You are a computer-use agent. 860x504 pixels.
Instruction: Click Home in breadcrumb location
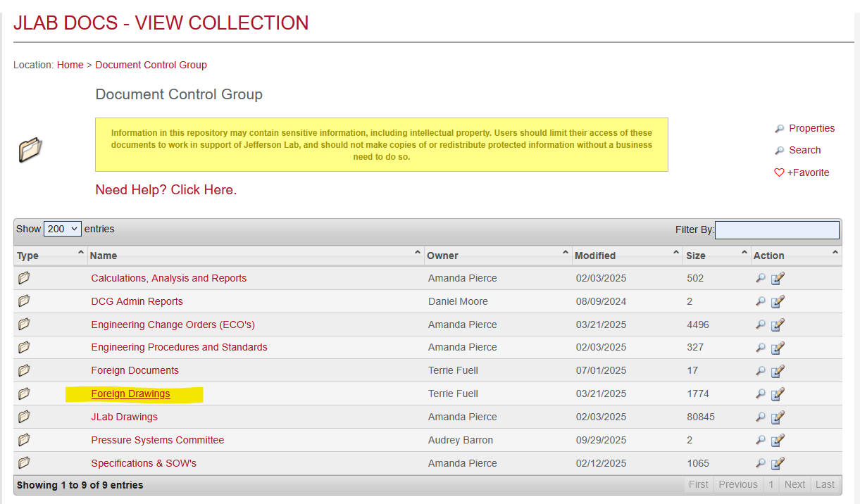[x=70, y=65]
